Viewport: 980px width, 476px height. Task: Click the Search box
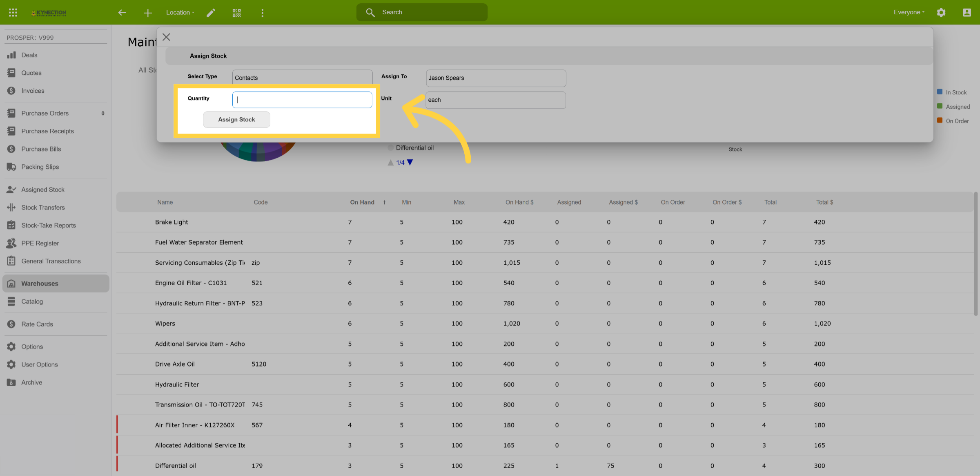click(x=422, y=12)
